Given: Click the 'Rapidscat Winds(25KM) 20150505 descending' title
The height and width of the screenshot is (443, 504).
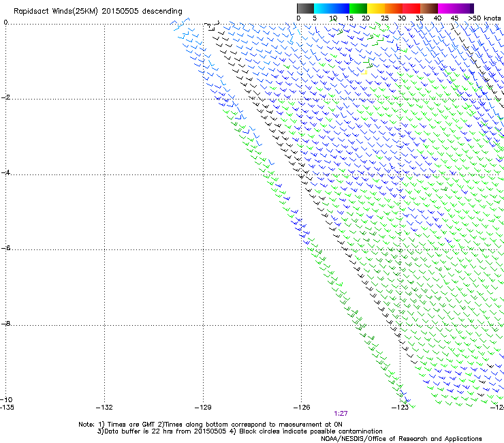Looking at the screenshot, I should (x=97, y=12).
